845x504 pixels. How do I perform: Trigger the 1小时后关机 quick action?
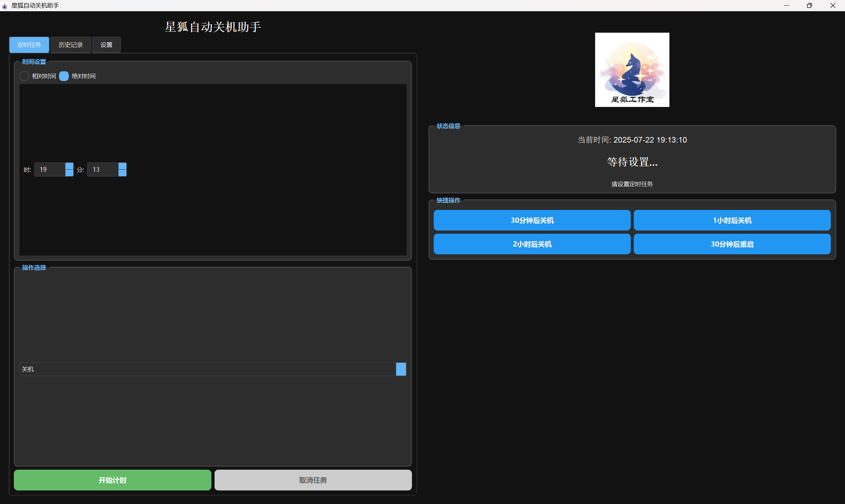732,220
